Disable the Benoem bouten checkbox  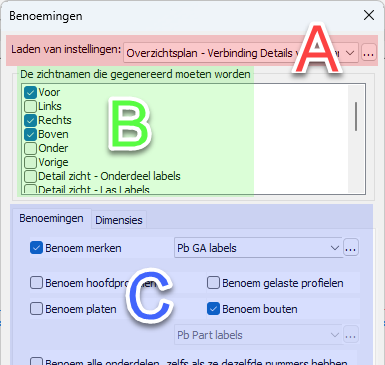[x=213, y=309]
